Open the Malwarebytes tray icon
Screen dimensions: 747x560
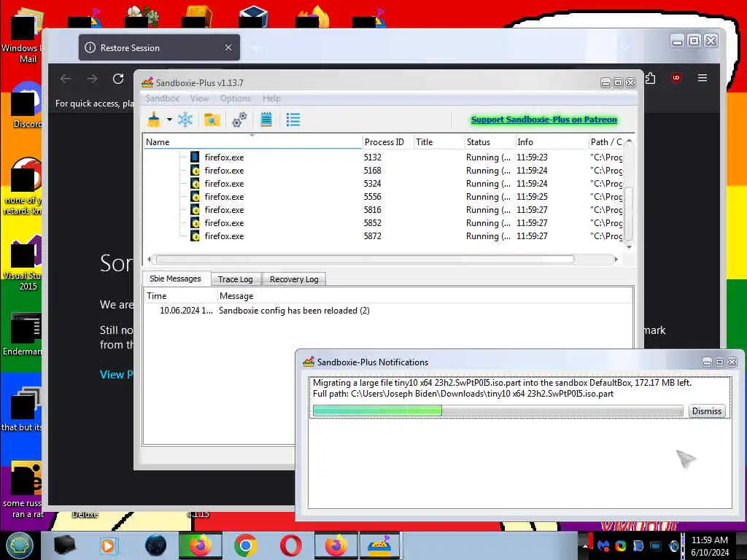[603, 546]
